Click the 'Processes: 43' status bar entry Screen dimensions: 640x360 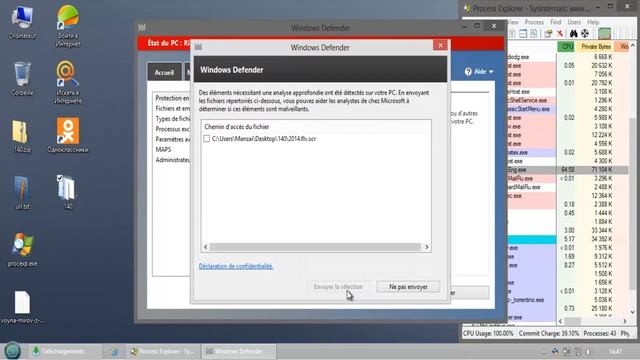click(600, 333)
